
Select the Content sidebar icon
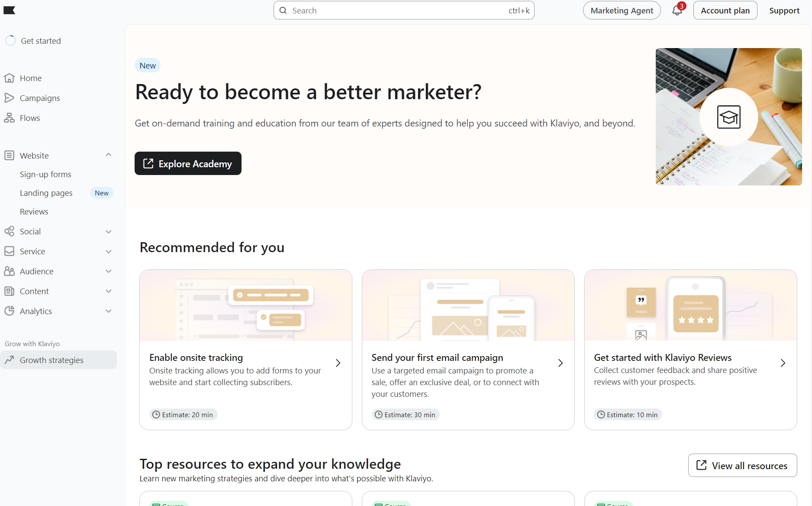point(10,291)
